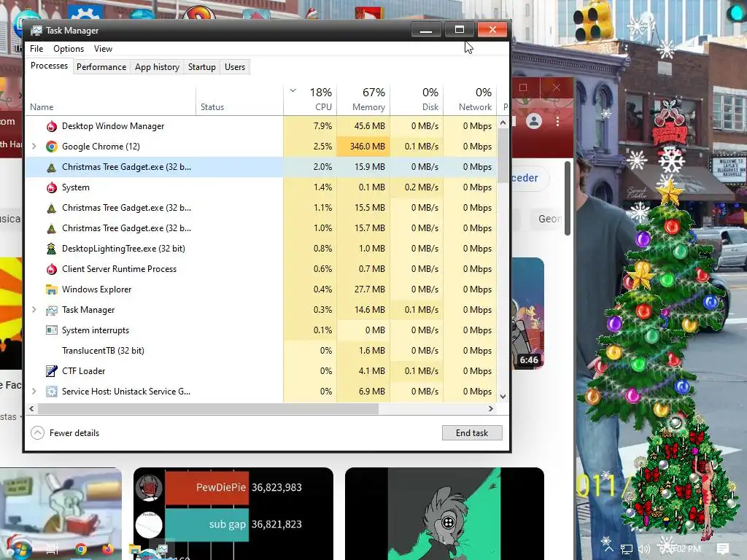Switch to the Startup tab

202,67
